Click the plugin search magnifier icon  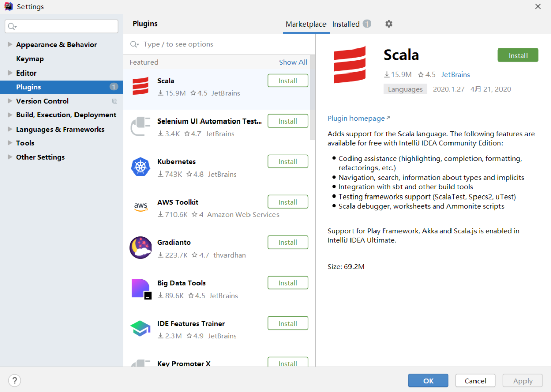coord(134,44)
